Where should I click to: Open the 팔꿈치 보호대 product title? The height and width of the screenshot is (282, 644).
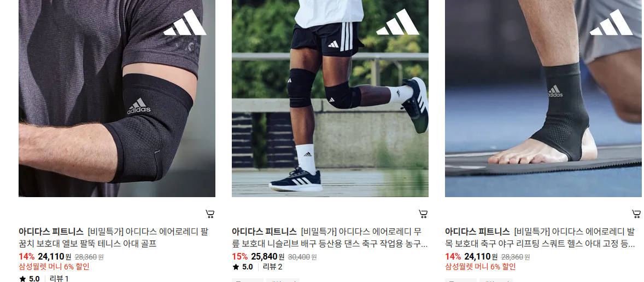pyautogui.click(x=113, y=238)
